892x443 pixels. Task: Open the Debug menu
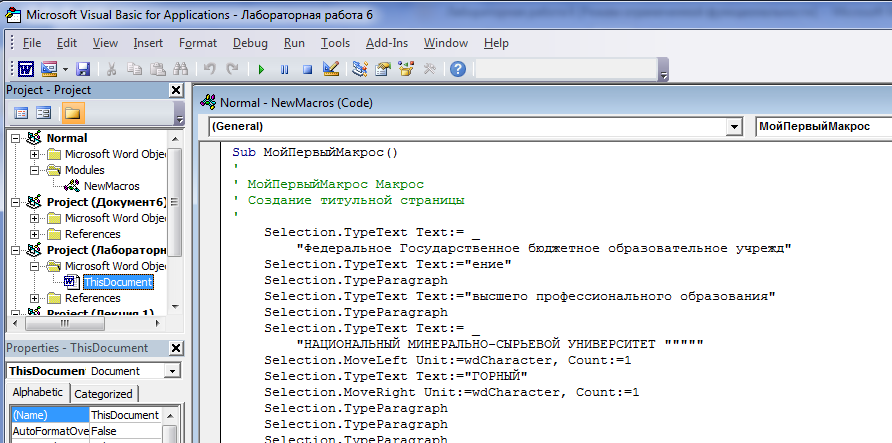point(250,43)
